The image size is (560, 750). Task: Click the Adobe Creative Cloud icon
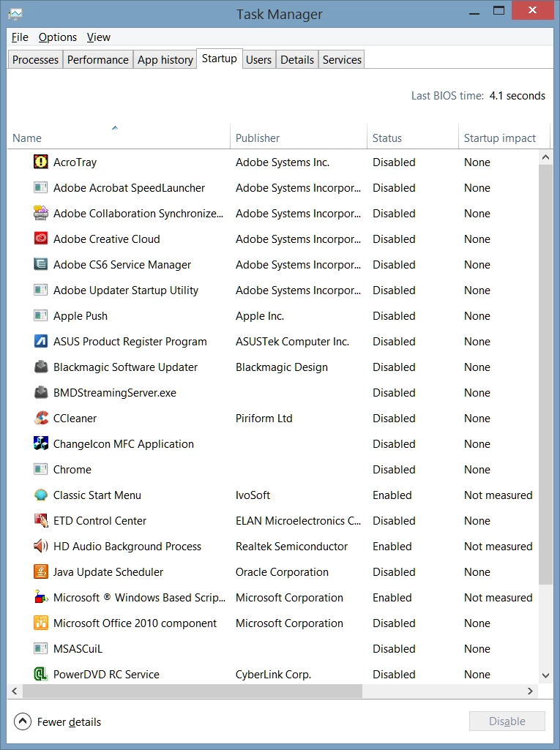point(41,239)
